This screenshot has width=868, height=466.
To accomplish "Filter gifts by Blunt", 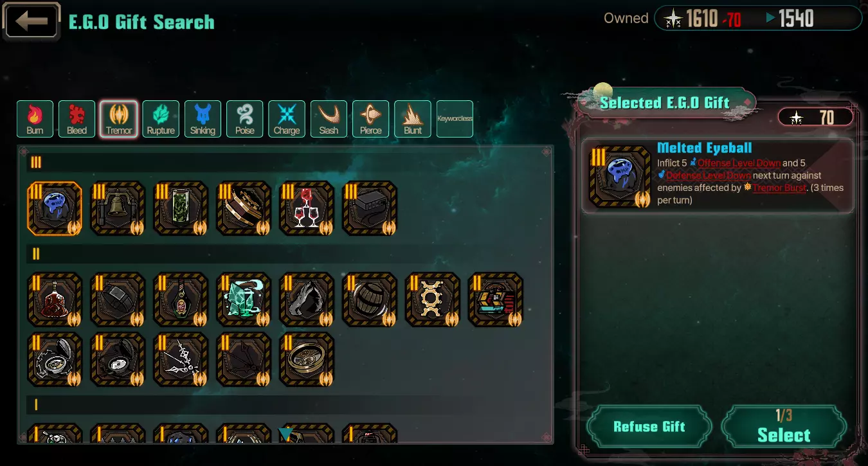I will tap(413, 119).
